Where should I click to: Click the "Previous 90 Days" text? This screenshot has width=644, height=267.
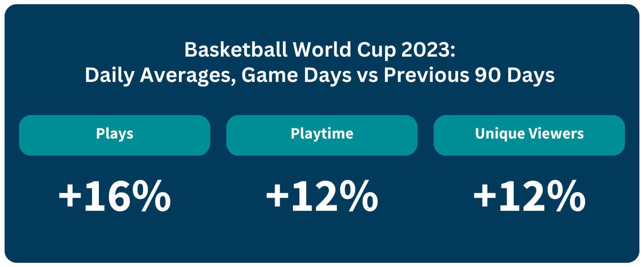pos(469,76)
